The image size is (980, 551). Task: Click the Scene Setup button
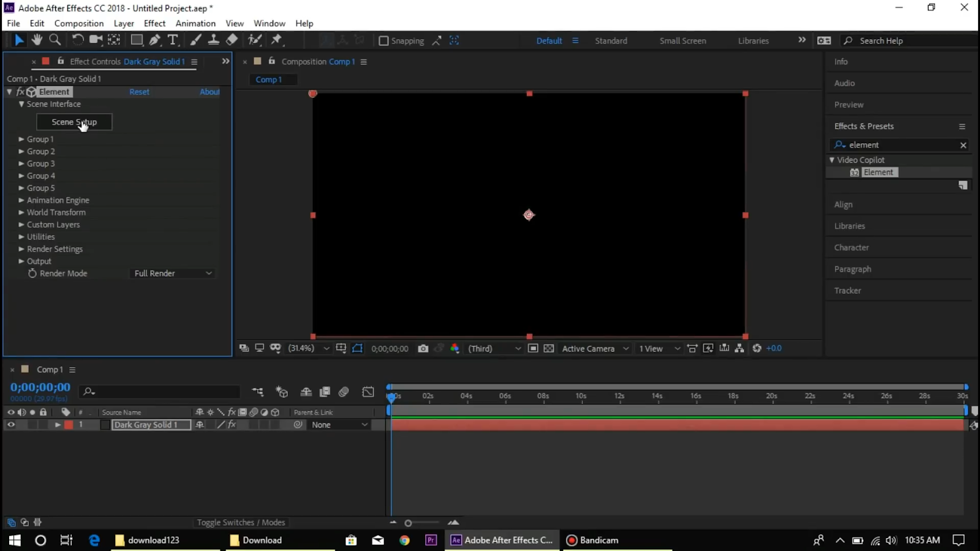click(x=74, y=122)
